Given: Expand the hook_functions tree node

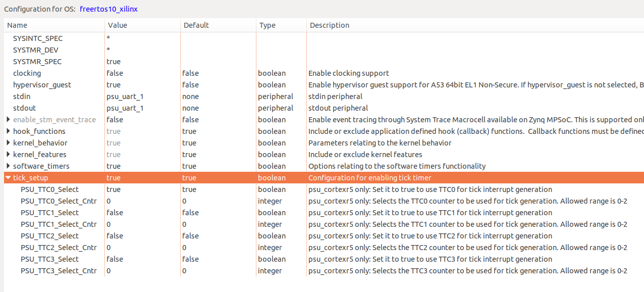Looking at the screenshot, I should click(x=8, y=131).
